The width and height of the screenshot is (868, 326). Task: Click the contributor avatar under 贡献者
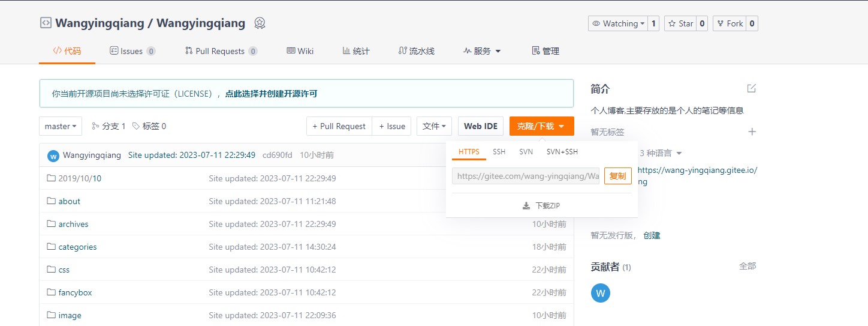[600, 293]
